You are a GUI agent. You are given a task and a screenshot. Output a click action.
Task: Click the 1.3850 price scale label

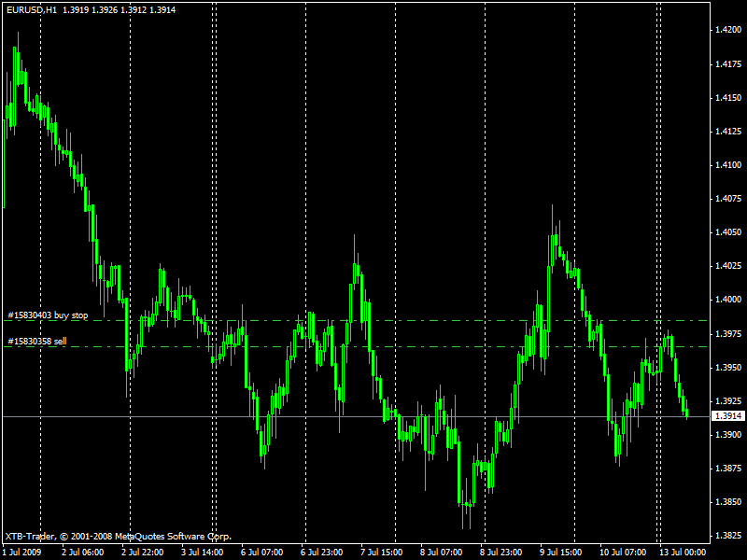click(x=728, y=502)
